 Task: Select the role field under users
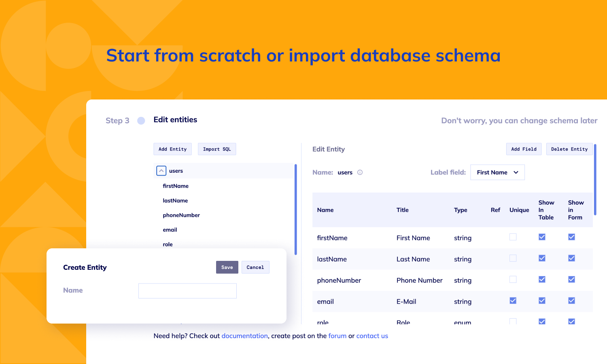tap(167, 244)
